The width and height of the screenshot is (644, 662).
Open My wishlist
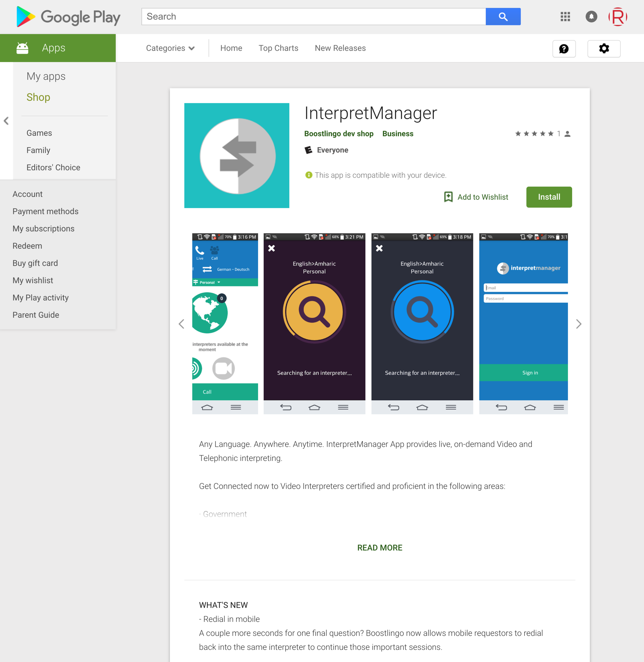(x=33, y=280)
